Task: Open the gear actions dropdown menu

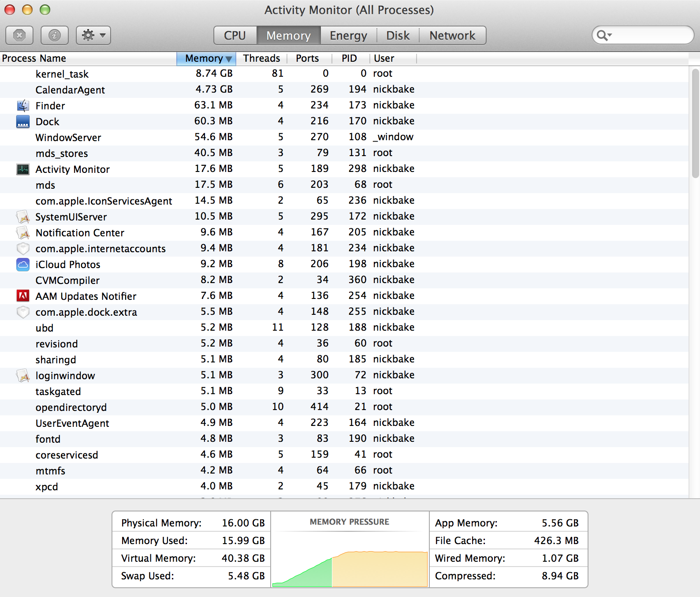Action: [x=93, y=35]
